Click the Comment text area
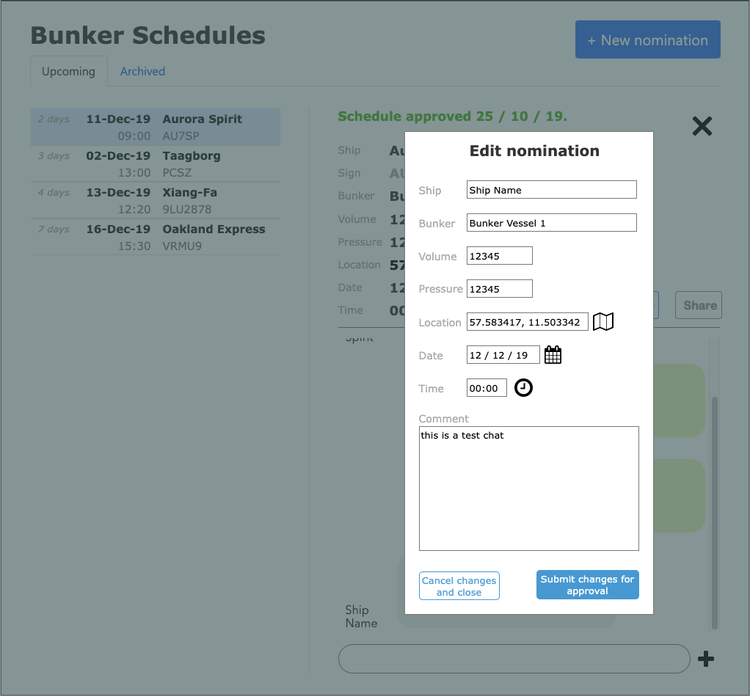The image size is (750, 696). 529,488
